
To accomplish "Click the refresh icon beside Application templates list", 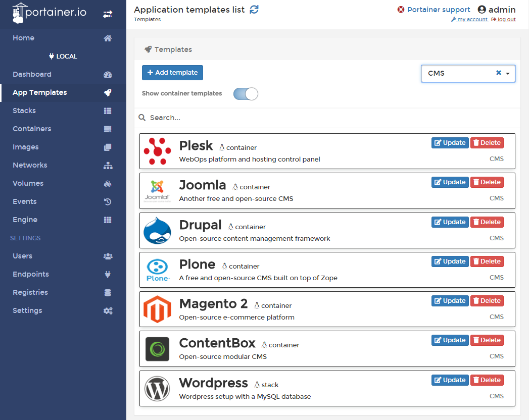I will click(254, 10).
